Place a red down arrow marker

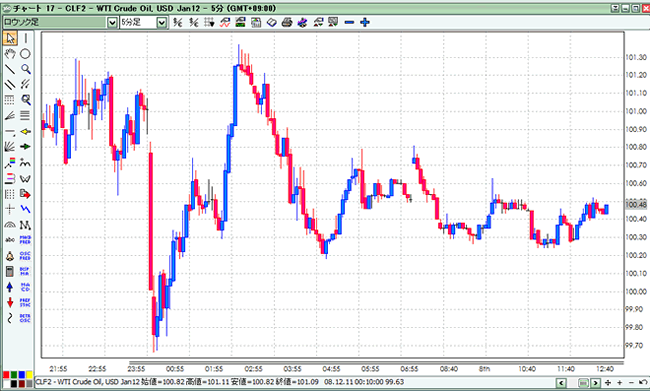coord(10,302)
